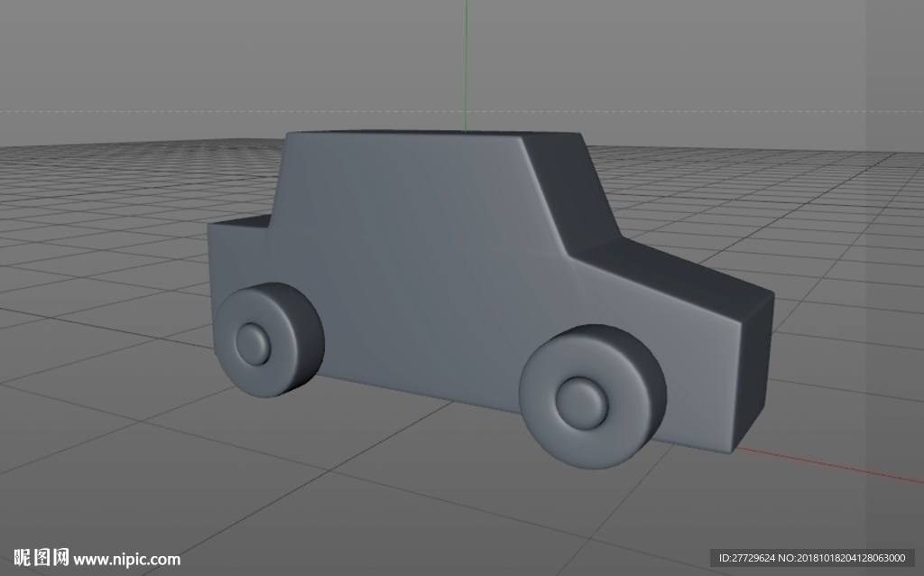Select the front wheel under the sloped hood
The height and width of the screenshot is (576, 924).
pos(592,396)
